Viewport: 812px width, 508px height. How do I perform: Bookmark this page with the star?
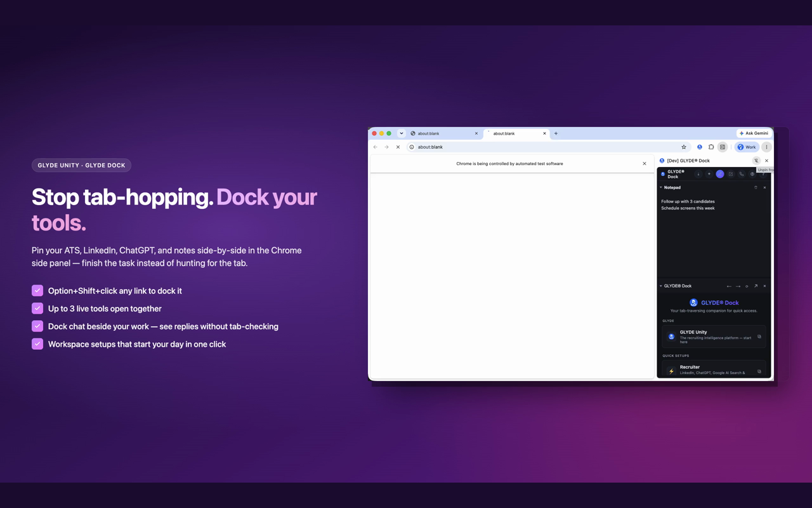(684, 147)
